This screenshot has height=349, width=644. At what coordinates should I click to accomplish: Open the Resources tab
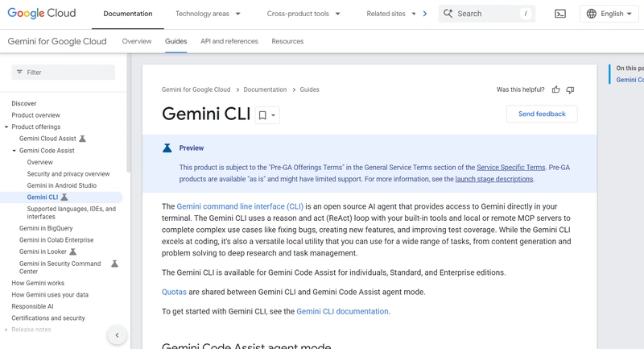pos(287,41)
